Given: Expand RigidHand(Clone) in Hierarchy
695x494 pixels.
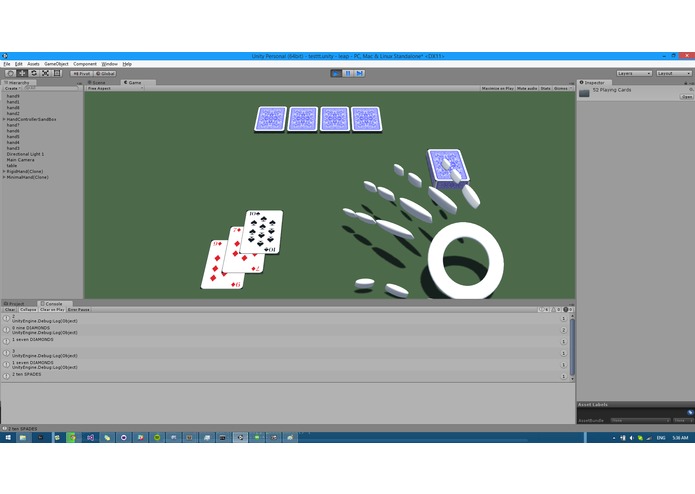Looking at the screenshot, I should [x=4, y=171].
